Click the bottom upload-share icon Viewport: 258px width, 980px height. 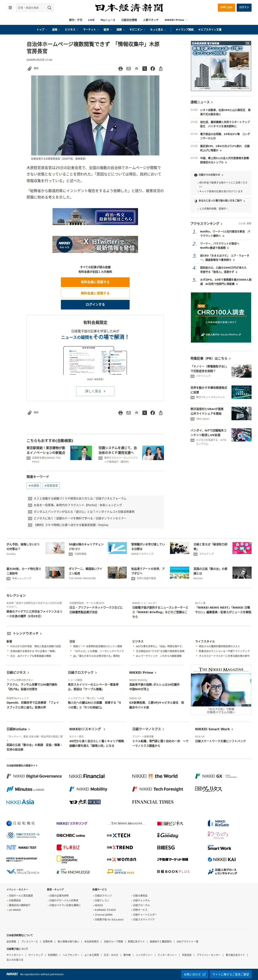161,413
